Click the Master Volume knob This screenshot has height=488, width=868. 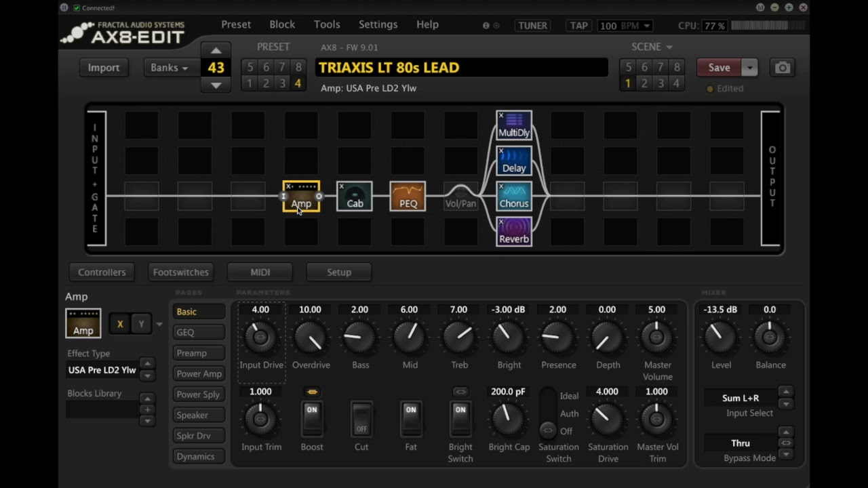656,337
